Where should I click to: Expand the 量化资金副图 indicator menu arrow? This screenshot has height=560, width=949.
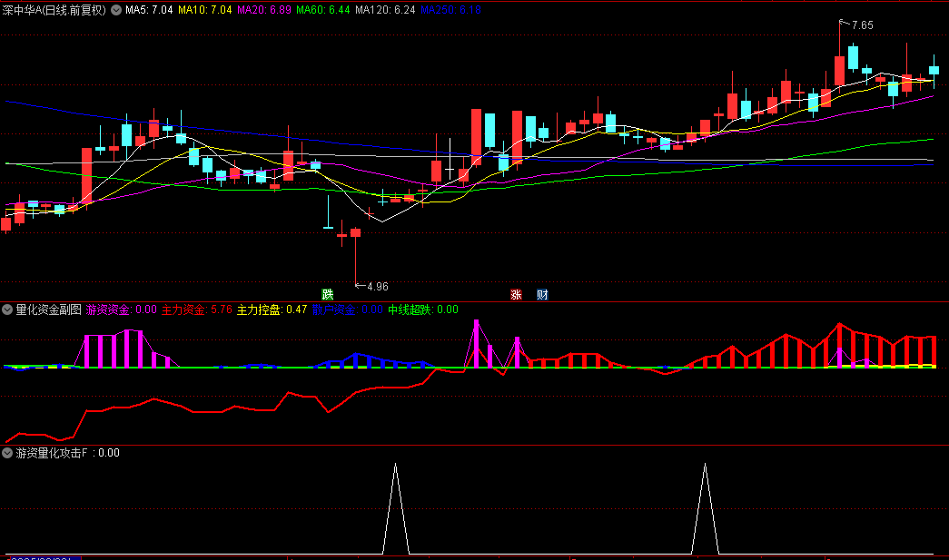tap(7, 309)
